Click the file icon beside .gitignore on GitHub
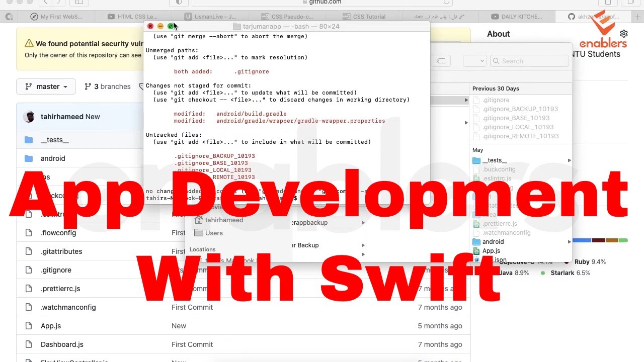 click(29, 270)
